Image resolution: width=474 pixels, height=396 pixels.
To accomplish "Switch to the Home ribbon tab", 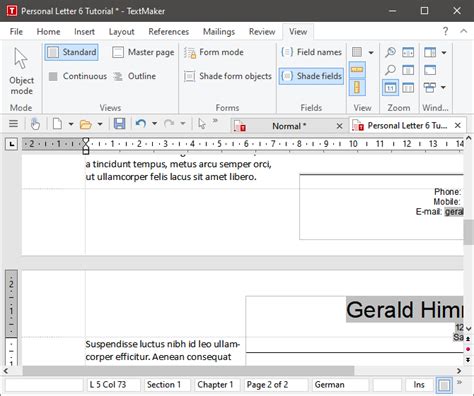I will [48, 32].
